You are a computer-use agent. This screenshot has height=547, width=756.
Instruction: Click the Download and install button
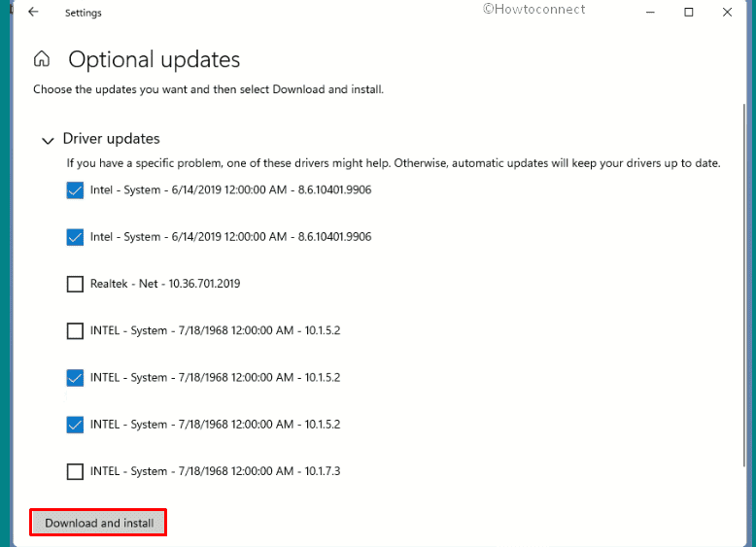(x=98, y=523)
